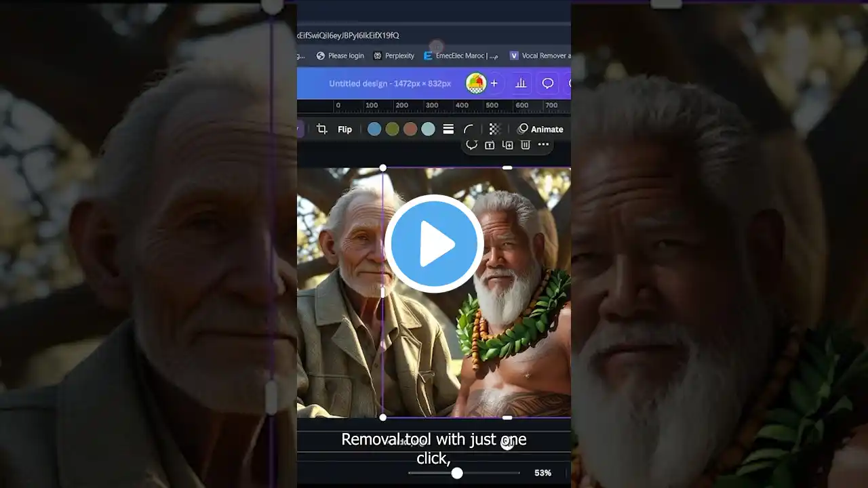Duplicate the selected element
This screenshot has width=868, height=488.
coord(507,144)
